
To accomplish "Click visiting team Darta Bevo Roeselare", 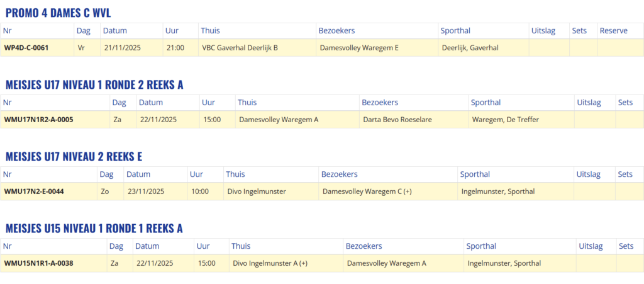I will [397, 120].
